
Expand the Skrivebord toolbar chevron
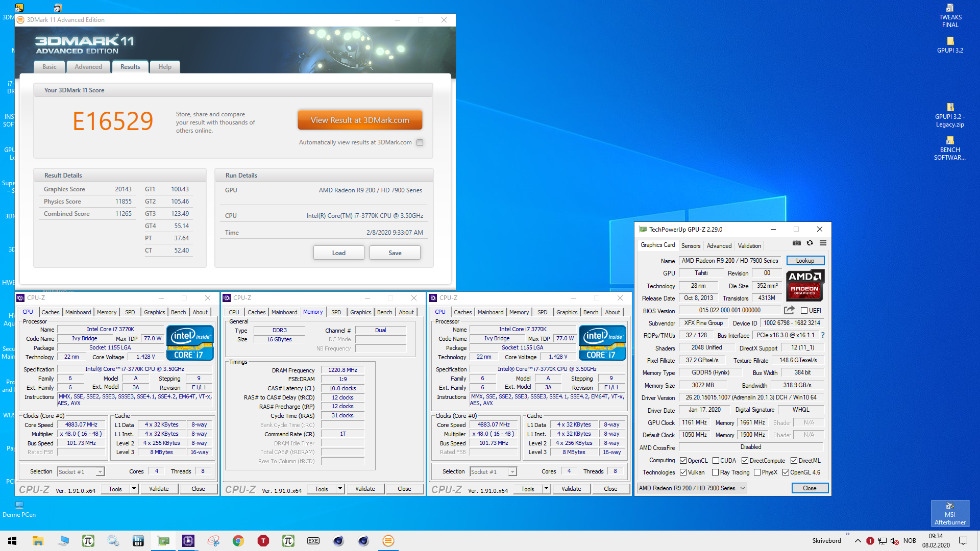(848, 535)
